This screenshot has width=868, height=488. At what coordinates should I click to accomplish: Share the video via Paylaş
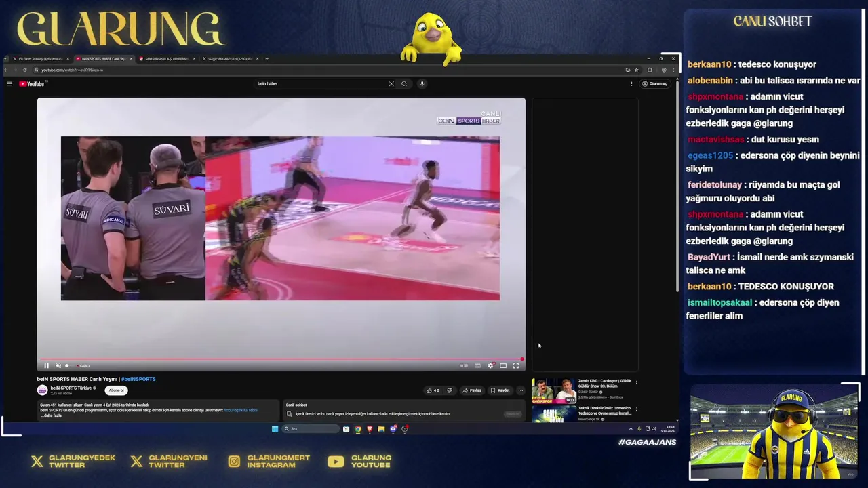click(x=472, y=390)
